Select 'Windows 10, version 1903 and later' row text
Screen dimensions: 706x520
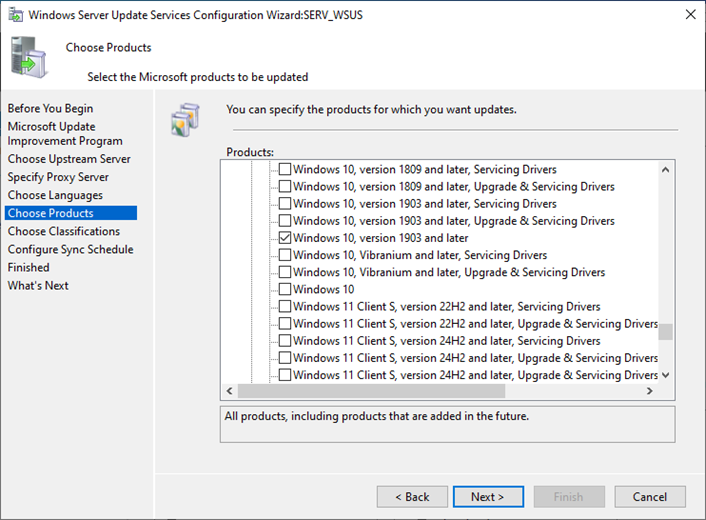pyautogui.click(x=380, y=238)
